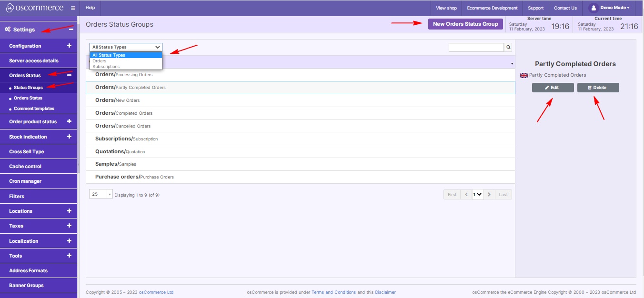Open the Help menu item
The height and width of the screenshot is (298, 644).
click(x=90, y=8)
